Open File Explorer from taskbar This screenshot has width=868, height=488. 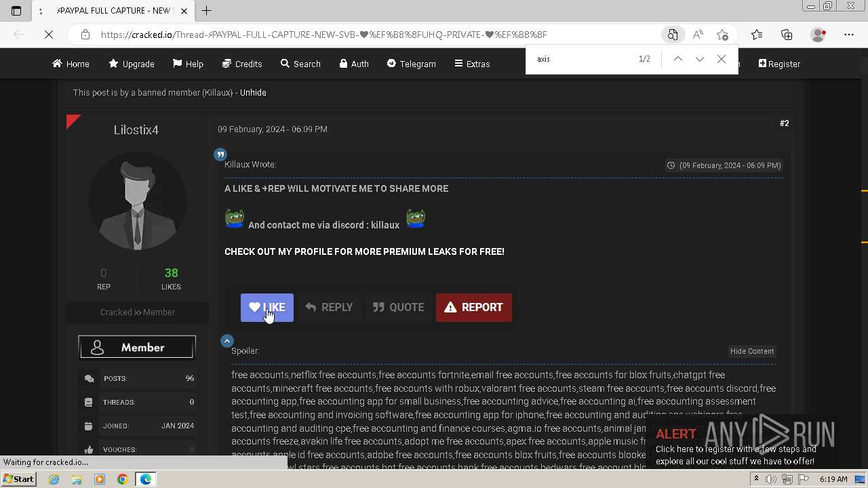[77, 479]
